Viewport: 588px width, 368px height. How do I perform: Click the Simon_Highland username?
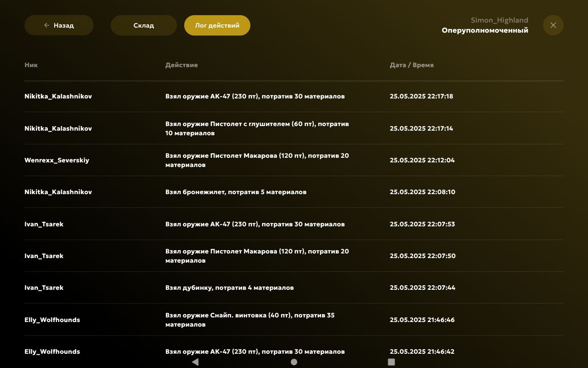tap(499, 20)
